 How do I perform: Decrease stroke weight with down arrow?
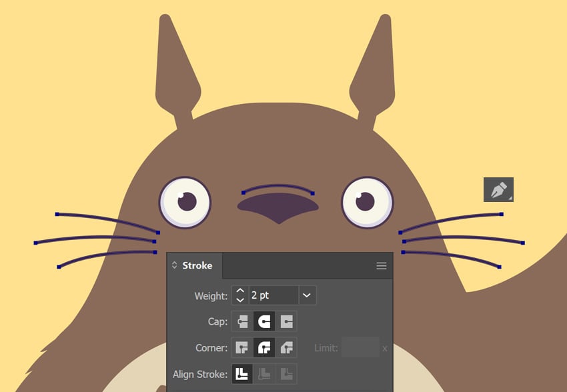coord(240,300)
